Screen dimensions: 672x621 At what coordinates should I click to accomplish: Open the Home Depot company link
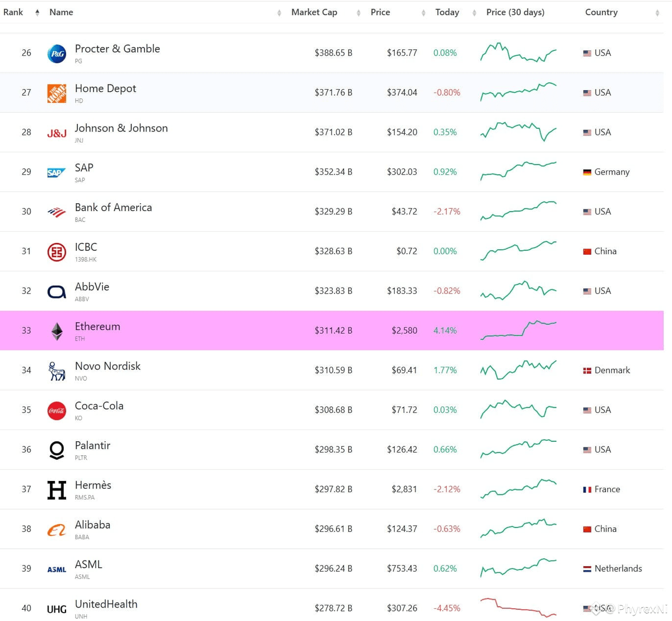coord(105,88)
